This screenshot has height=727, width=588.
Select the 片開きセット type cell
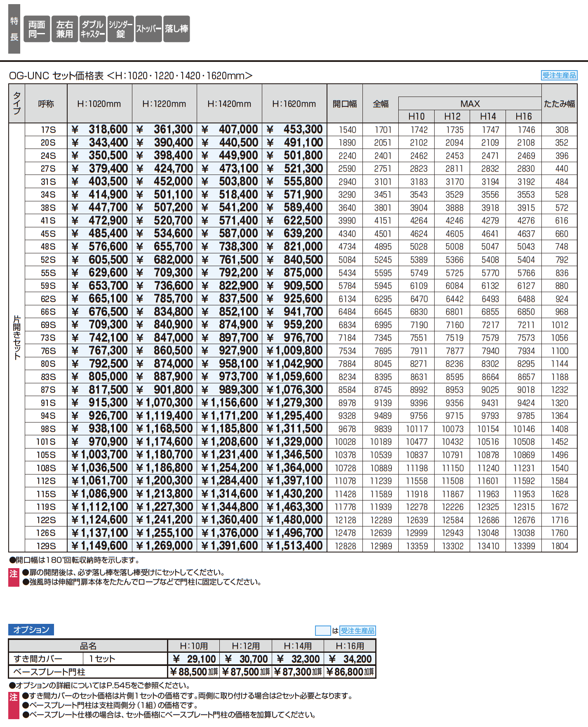coord(17,338)
